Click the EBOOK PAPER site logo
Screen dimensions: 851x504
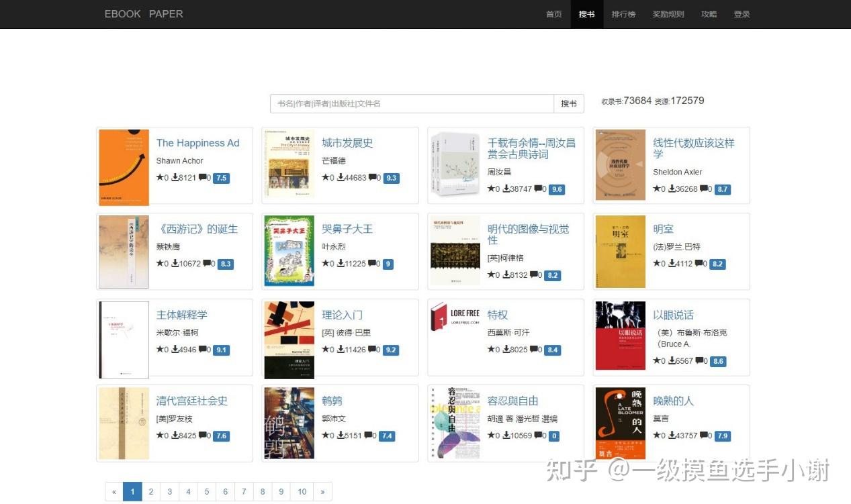(x=144, y=14)
